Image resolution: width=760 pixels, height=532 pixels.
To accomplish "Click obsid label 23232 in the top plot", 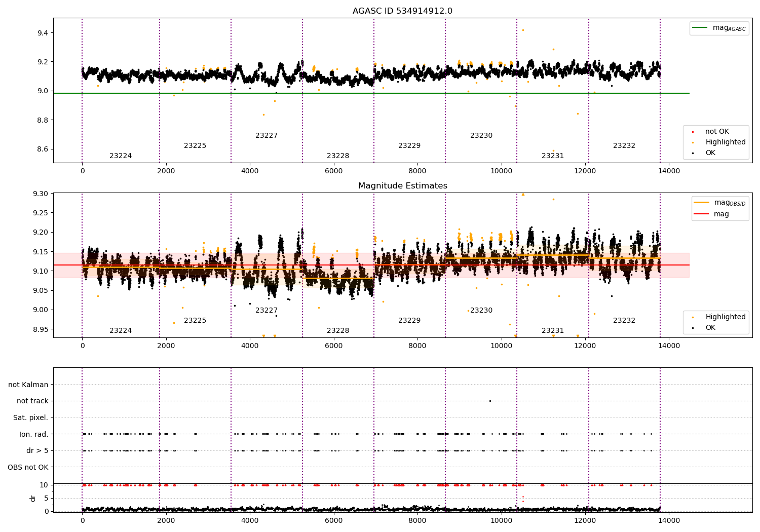I will (624, 146).
